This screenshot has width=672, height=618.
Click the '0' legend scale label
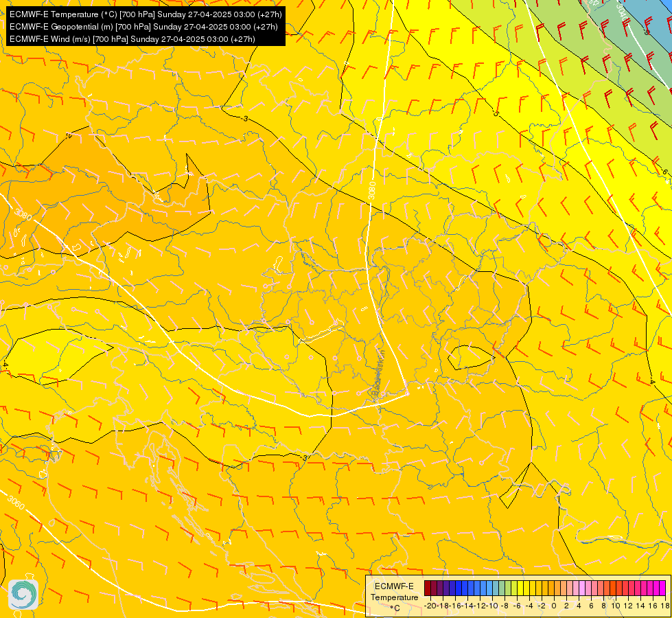554,606
